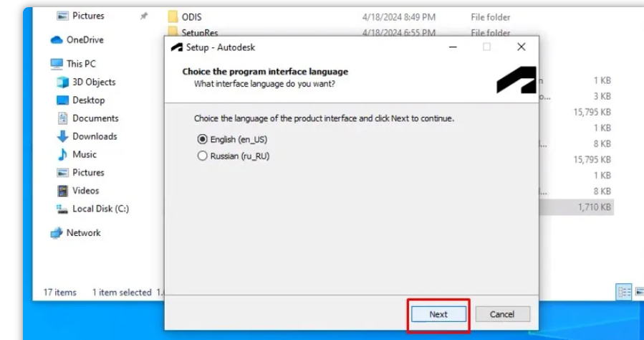Close the Autodesk Setup dialog
Image resolution: width=644 pixels, height=340 pixels.
pyautogui.click(x=521, y=47)
